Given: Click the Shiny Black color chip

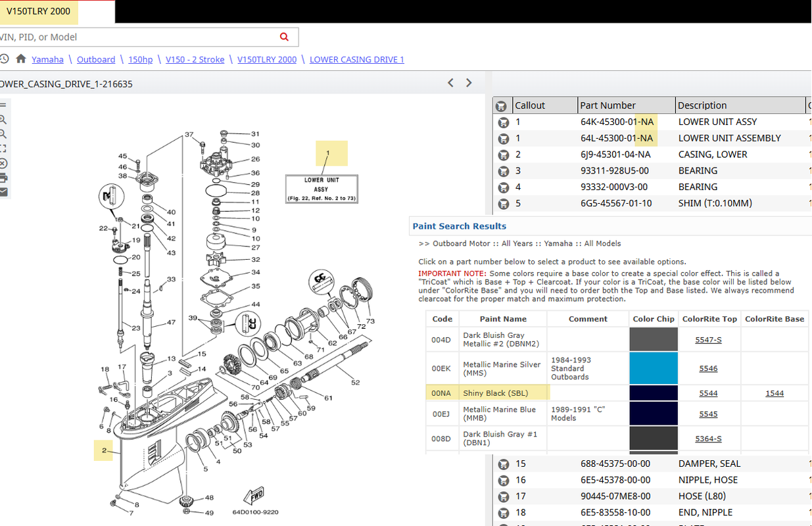Looking at the screenshot, I should pos(654,393).
